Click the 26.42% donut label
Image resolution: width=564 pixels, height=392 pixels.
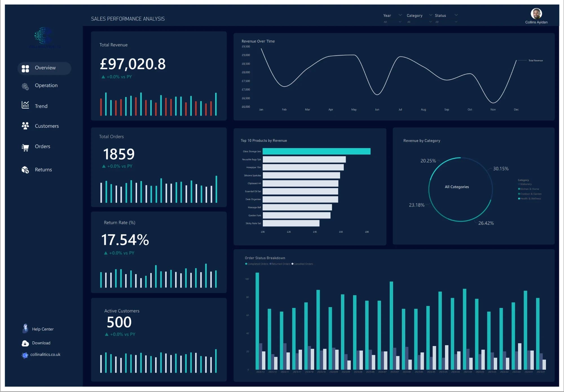486,223
